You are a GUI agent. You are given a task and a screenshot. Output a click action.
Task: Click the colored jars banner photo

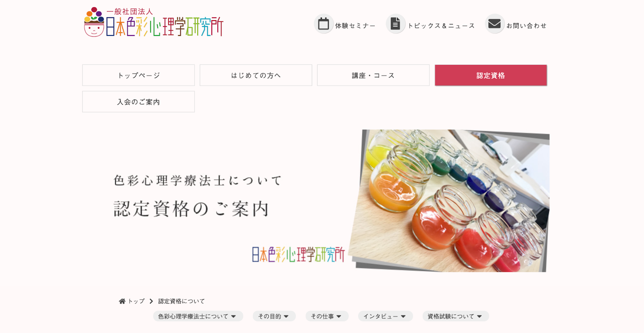(449, 201)
